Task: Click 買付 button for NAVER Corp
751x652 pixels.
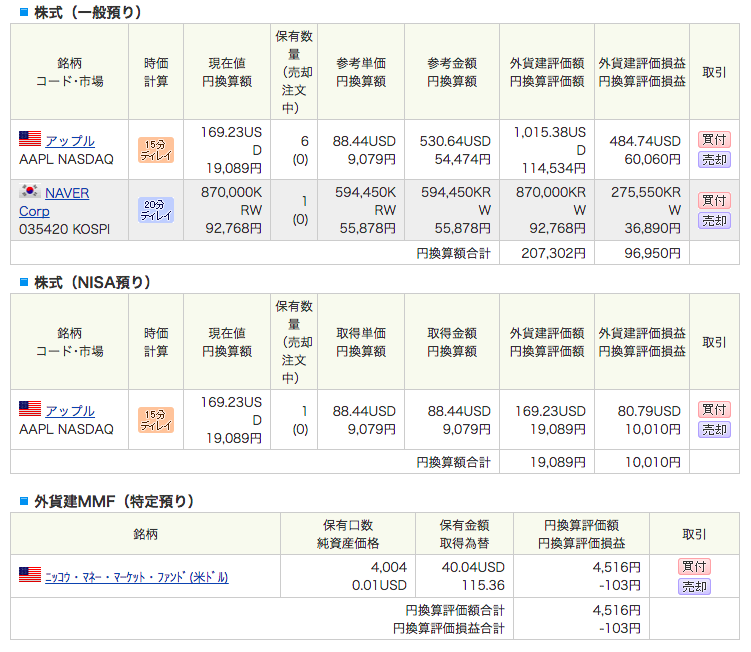Action: pos(714,200)
